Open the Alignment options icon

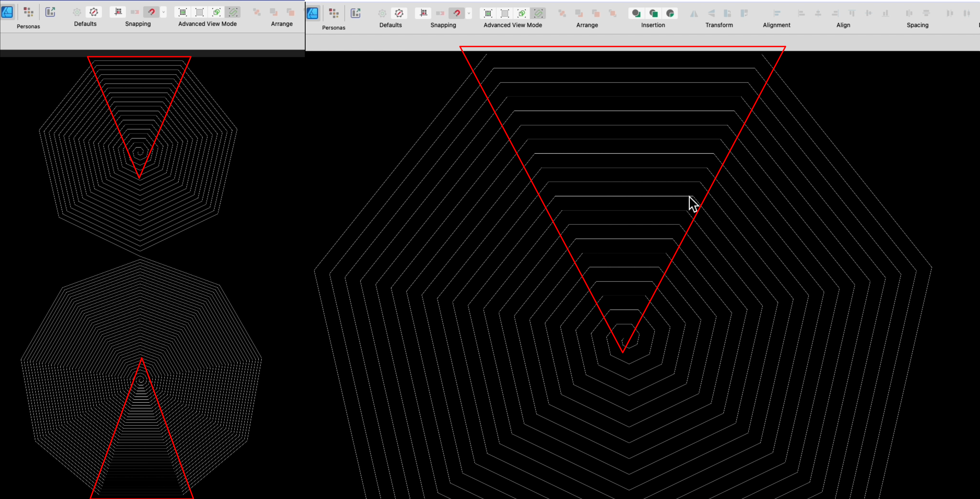(x=777, y=13)
